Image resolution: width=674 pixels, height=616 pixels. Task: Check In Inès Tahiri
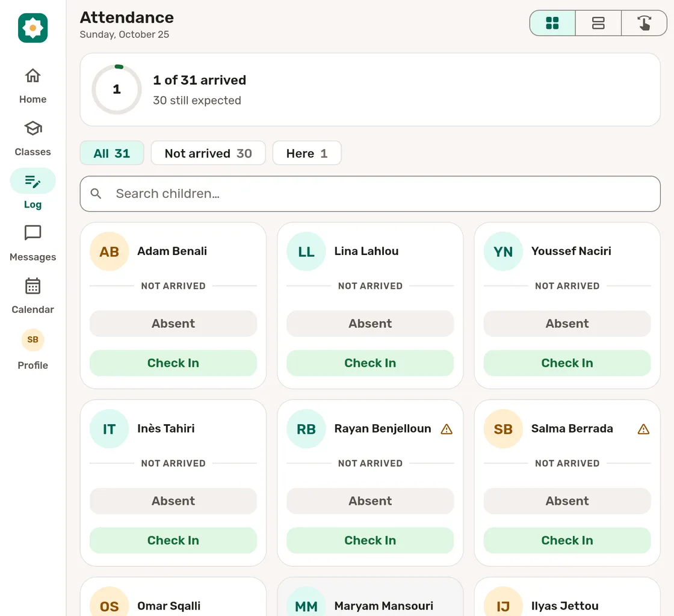pos(173,540)
